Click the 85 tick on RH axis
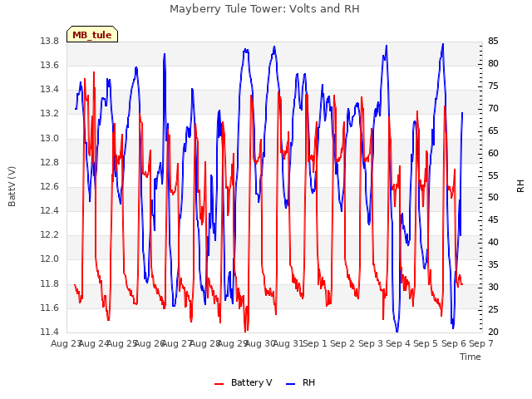The height and width of the screenshot is (399, 532). click(x=493, y=41)
